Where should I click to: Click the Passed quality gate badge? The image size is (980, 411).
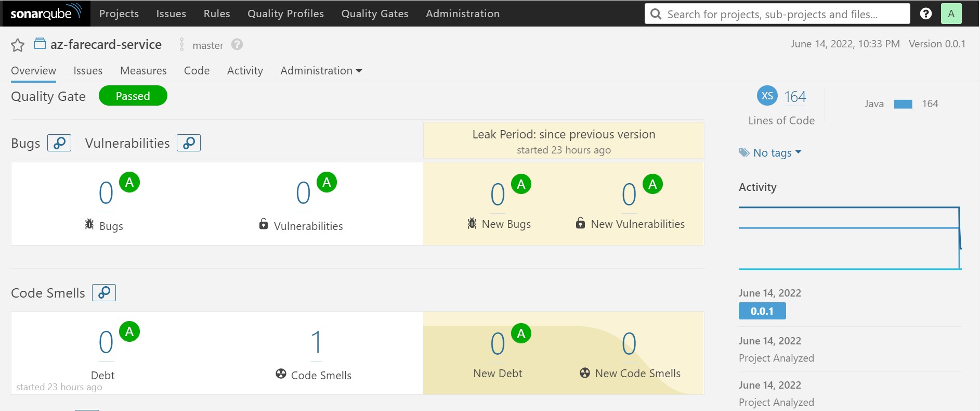[133, 96]
